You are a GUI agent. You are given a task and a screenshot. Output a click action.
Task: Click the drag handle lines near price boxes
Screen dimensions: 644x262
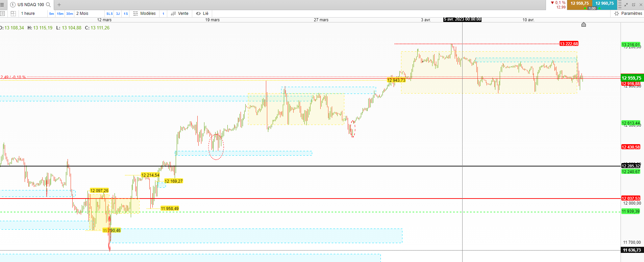[620, 4]
